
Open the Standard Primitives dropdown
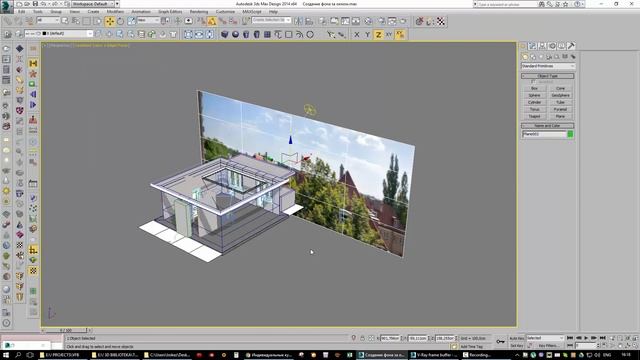pyautogui.click(x=548, y=66)
